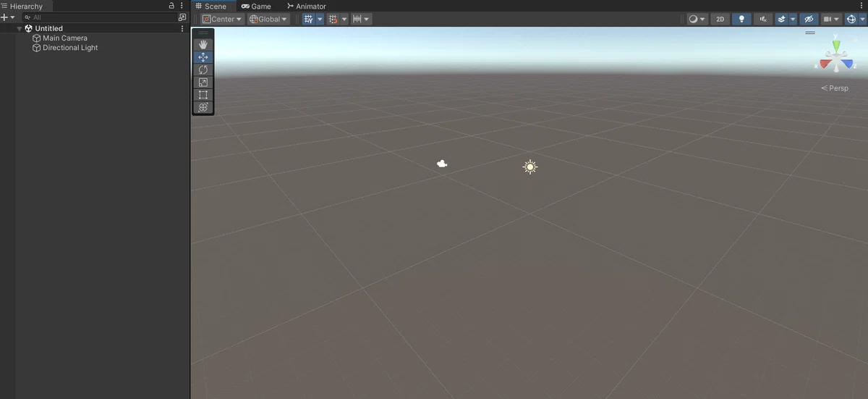Switch to the Animator tab
The width and height of the screenshot is (868, 399).
(x=306, y=6)
